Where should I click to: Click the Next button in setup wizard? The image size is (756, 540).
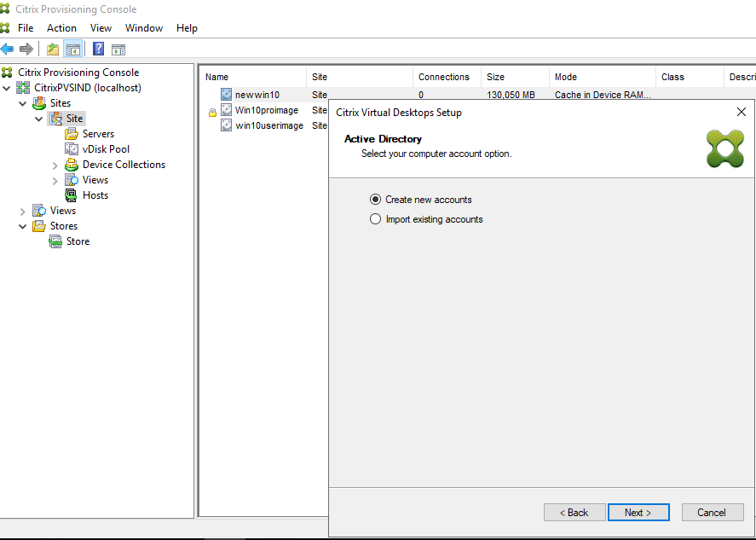tap(638, 513)
